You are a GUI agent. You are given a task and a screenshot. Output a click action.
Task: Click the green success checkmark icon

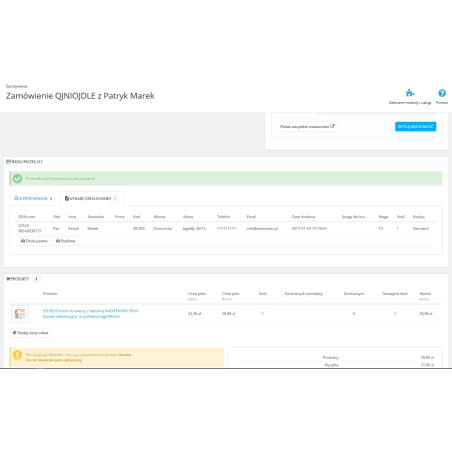[x=17, y=179]
